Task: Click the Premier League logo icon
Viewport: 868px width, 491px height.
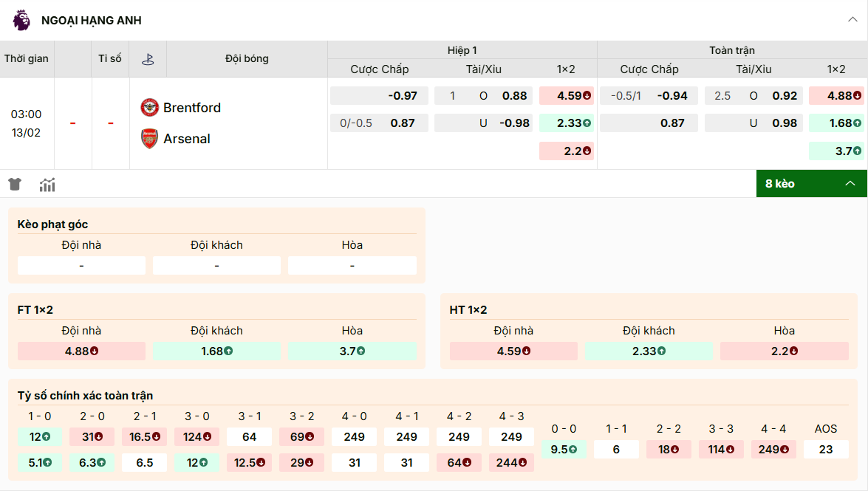Action: (x=21, y=20)
